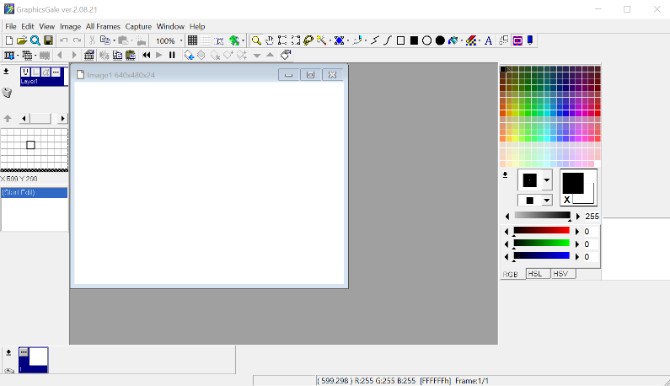The height and width of the screenshot is (386, 670).
Task: Select the straight line tool
Action: click(x=375, y=41)
